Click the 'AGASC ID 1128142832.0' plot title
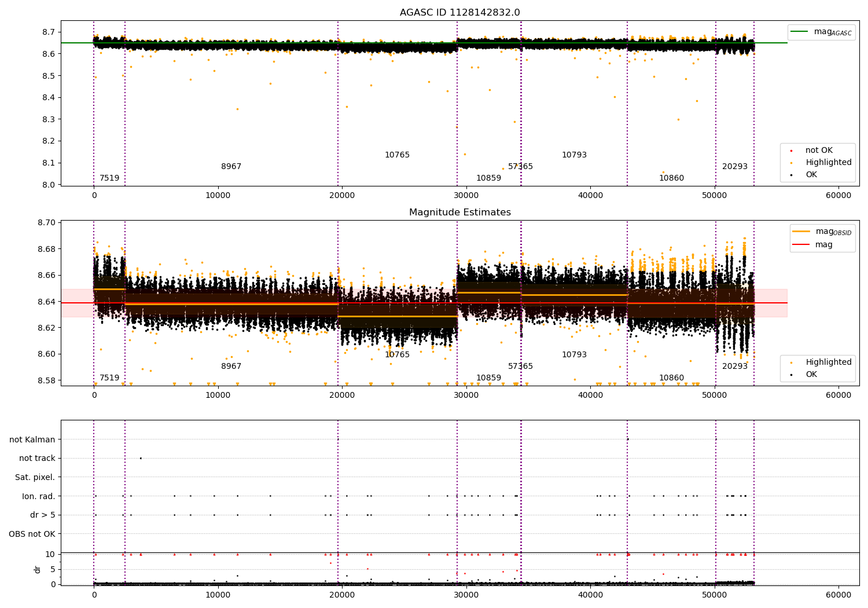Viewport: 868px width, 608px height. (x=460, y=13)
